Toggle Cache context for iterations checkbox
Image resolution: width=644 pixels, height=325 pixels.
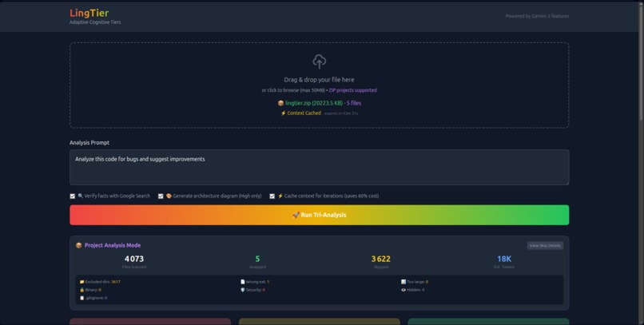pos(272,196)
